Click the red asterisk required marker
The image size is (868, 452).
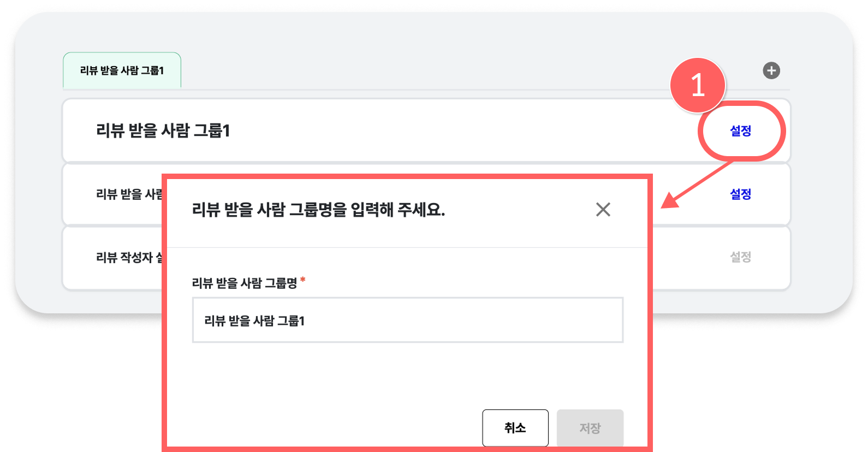click(x=303, y=281)
